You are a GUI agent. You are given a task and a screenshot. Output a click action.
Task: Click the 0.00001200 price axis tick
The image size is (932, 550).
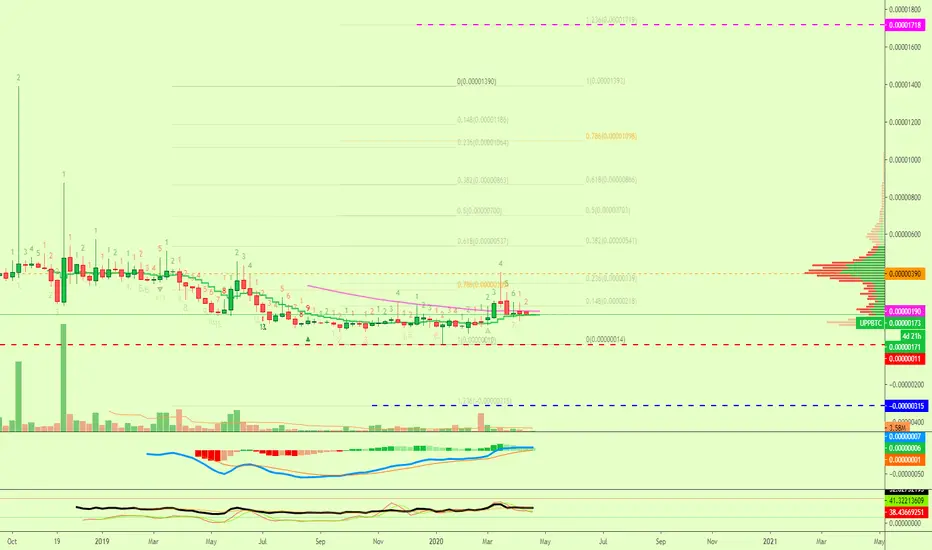click(905, 122)
